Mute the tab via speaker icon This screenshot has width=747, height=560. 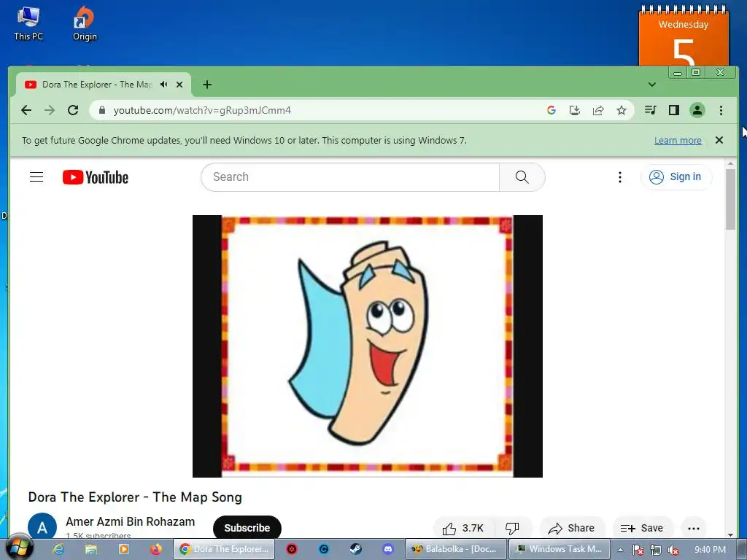coord(164,85)
